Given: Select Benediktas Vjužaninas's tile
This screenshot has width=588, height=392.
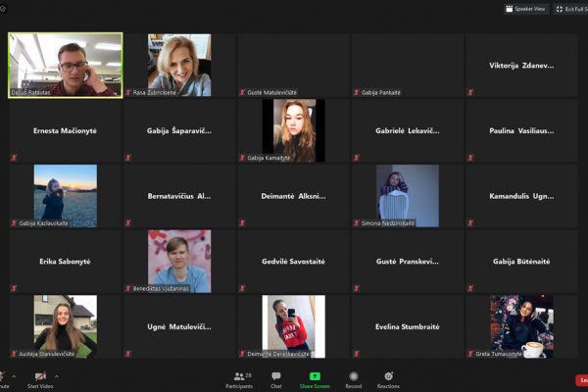Looking at the screenshot, I should click(179, 261).
